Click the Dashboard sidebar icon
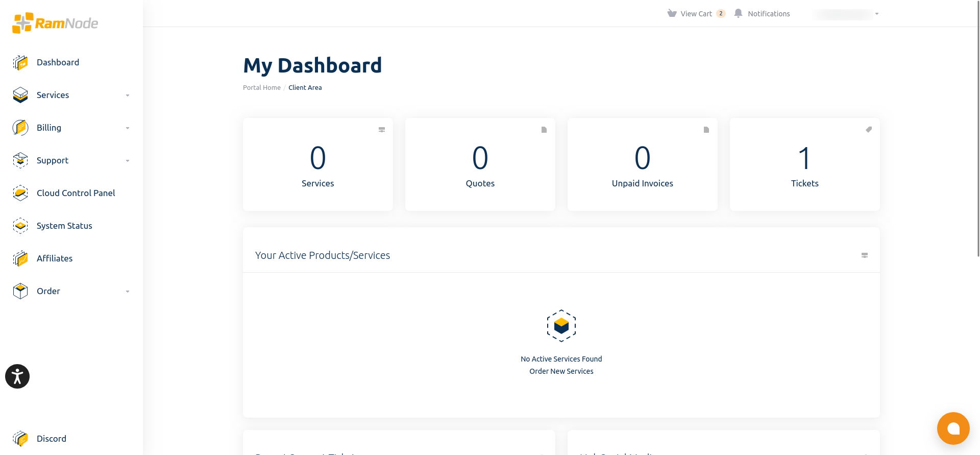Viewport: 980px width, 455px height. point(20,62)
